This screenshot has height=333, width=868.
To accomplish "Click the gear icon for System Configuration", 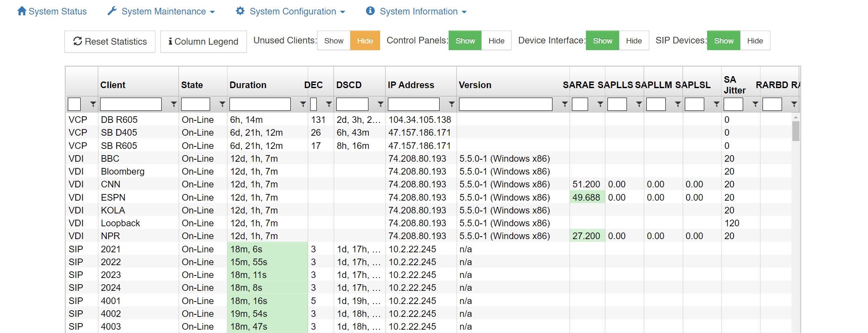I will (240, 11).
